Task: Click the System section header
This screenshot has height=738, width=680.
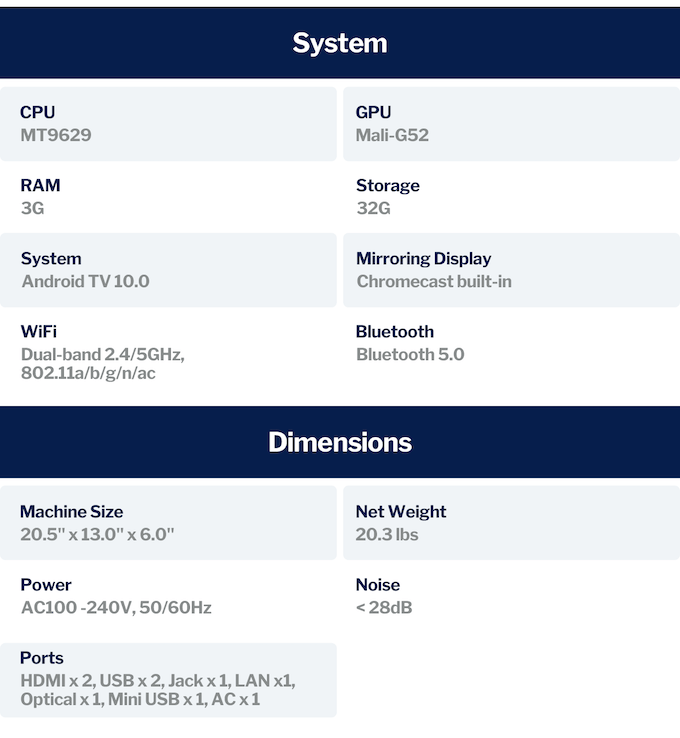Action: coord(340,43)
